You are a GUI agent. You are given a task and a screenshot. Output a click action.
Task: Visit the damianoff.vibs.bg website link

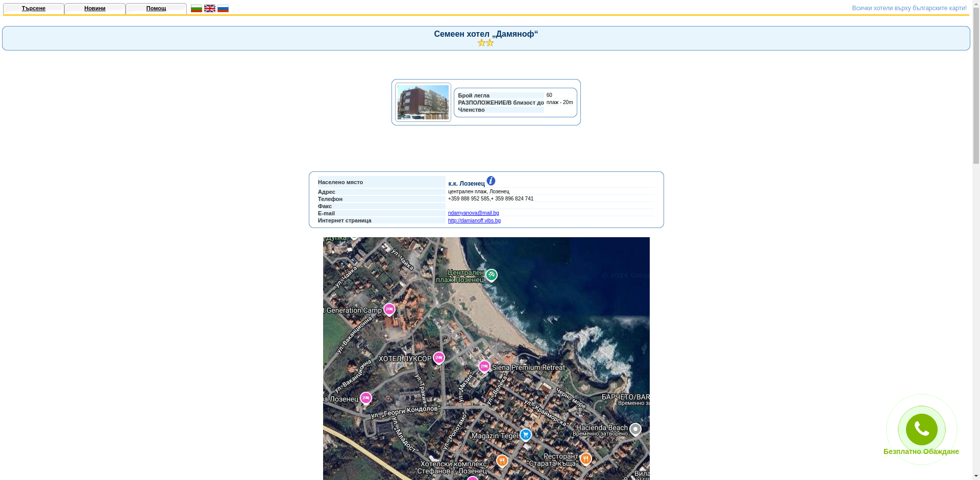click(474, 221)
